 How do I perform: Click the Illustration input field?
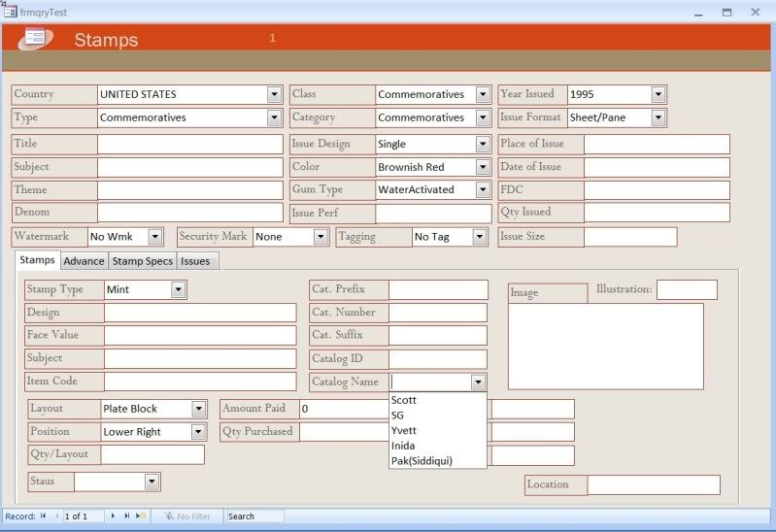pyautogui.click(x=687, y=289)
